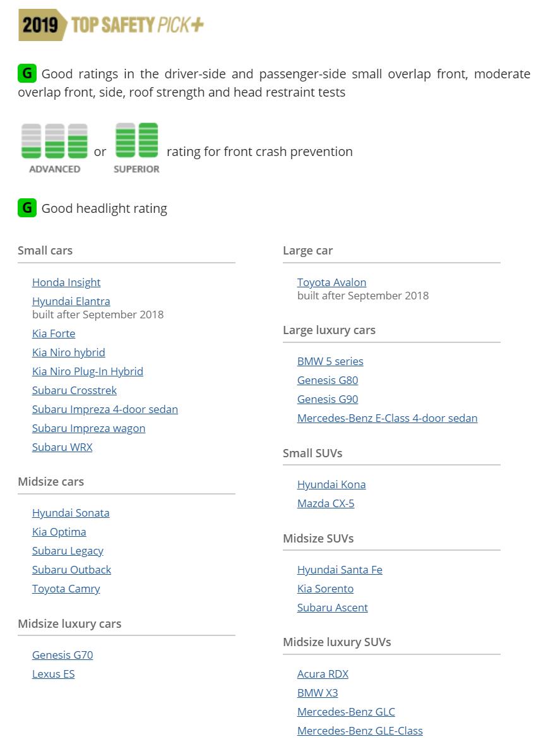Viewport: 553px width, 756px height.
Task: Click the 2019 Top Safety Pick+ logo
Action: pyautogui.click(x=111, y=25)
